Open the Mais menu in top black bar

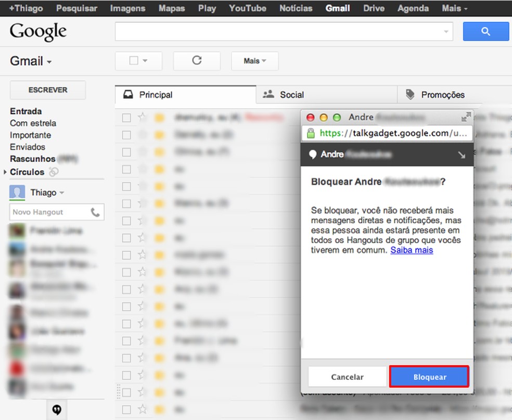455,8
